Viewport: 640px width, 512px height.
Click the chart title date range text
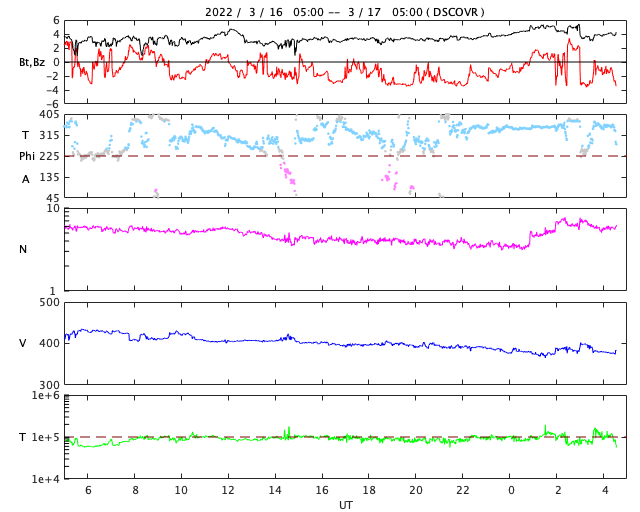point(345,12)
